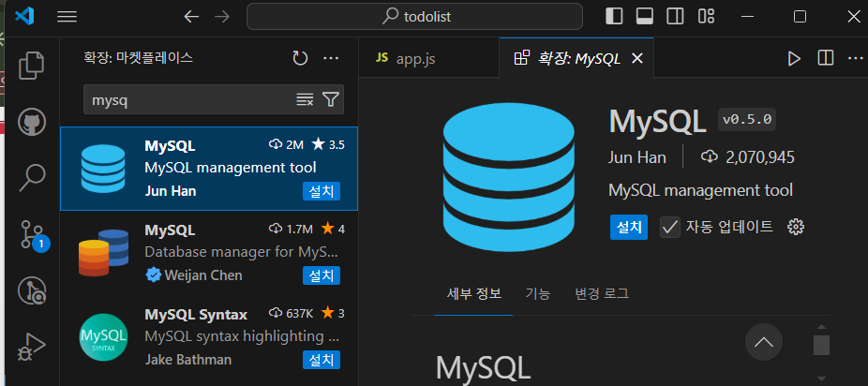Go forward with the right arrow

pos(222,17)
